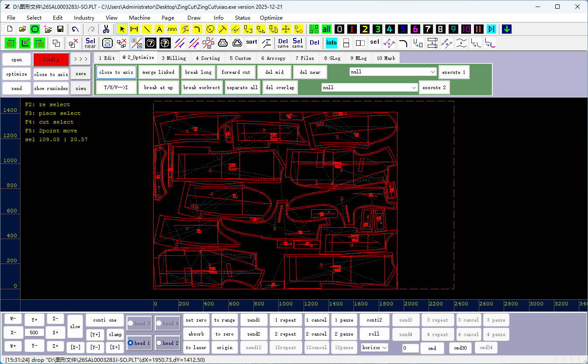This screenshot has height=364, width=588.
Task: Click the "Sel same" toolbar icon
Action: [297, 43]
